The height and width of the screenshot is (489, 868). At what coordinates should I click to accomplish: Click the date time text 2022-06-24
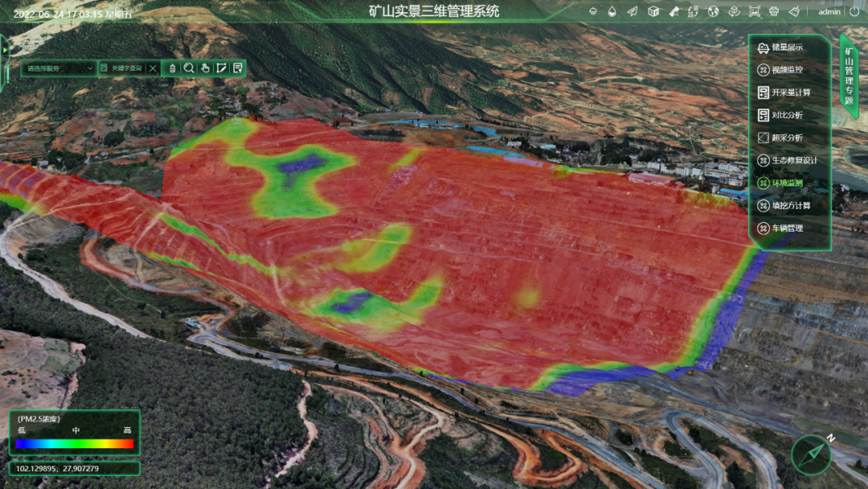72,14
